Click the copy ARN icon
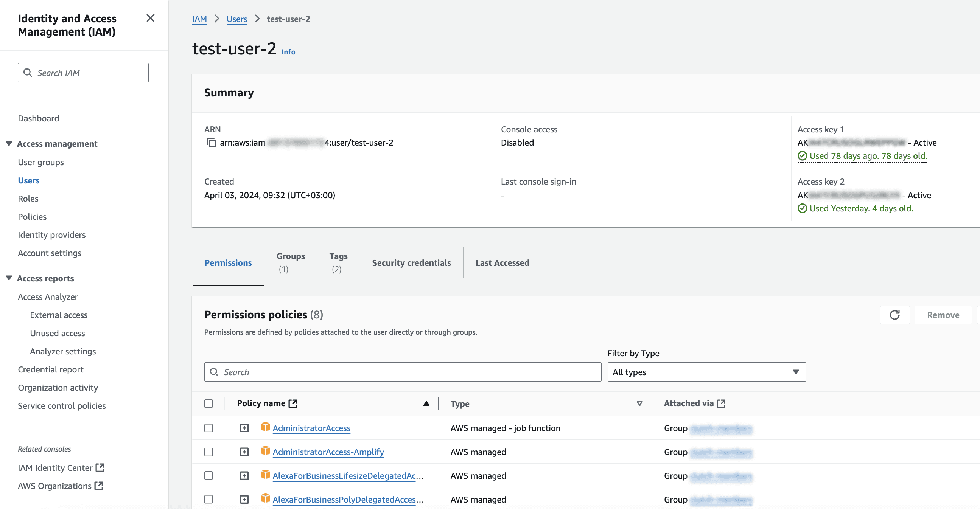 point(211,143)
